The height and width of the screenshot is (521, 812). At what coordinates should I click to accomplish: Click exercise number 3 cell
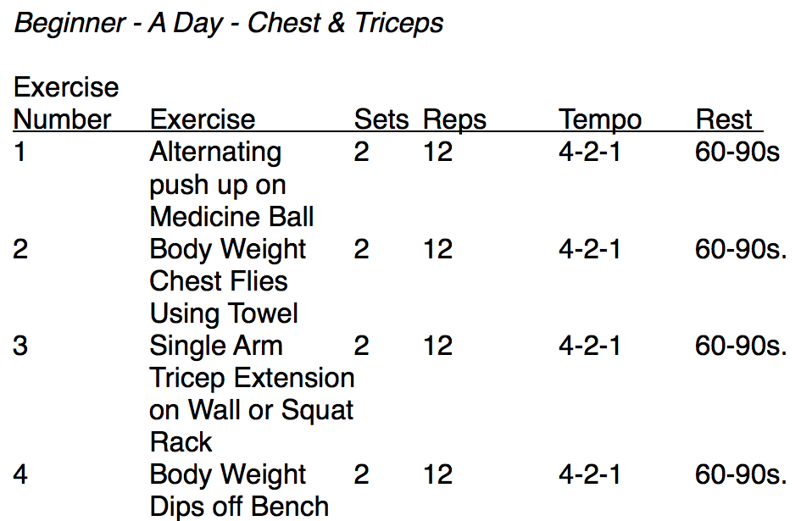coord(20,346)
